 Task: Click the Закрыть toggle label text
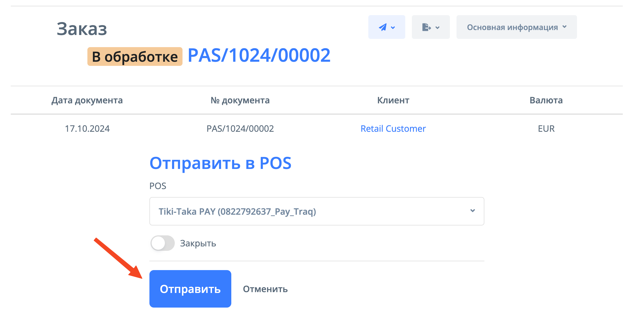coord(198,243)
